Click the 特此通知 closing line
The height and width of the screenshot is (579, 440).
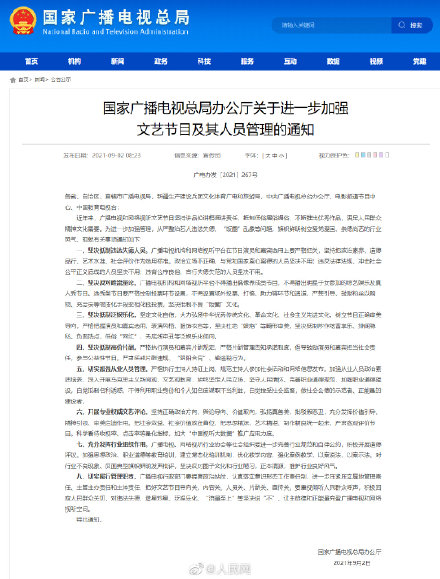(89, 520)
